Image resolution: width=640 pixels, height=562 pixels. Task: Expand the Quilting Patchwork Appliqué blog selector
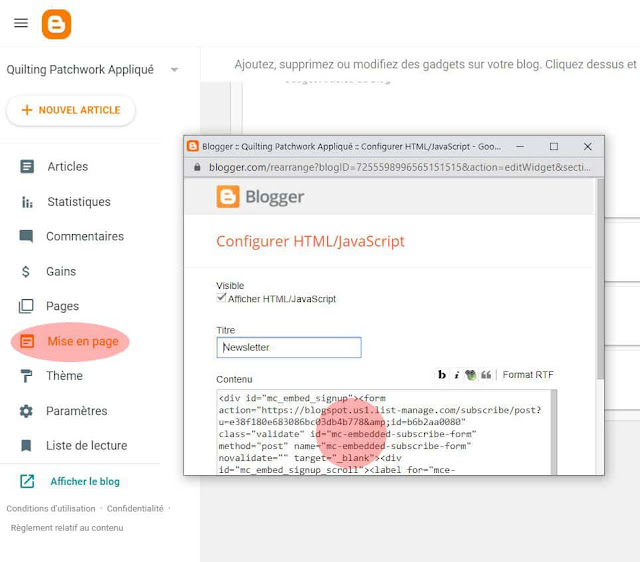[x=174, y=70]
